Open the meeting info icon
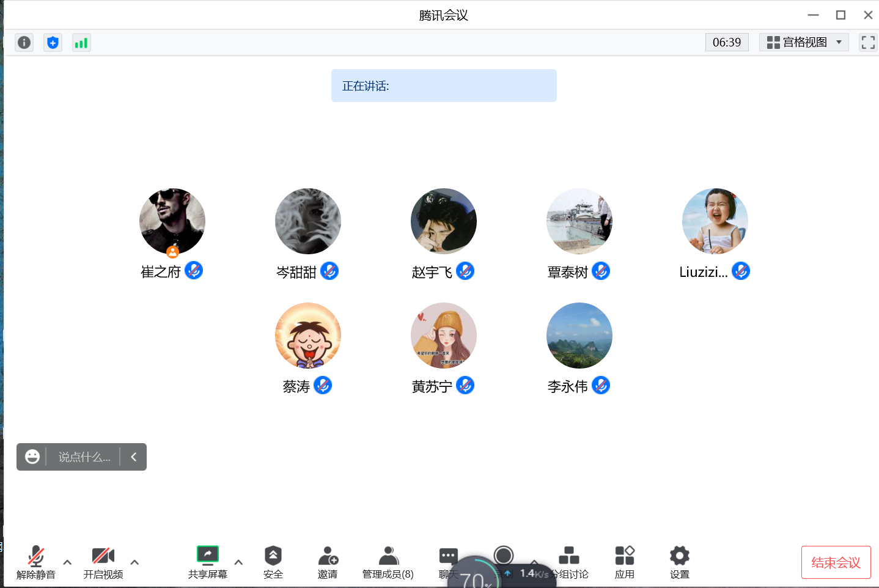879x588 pixels. [24, 42]
